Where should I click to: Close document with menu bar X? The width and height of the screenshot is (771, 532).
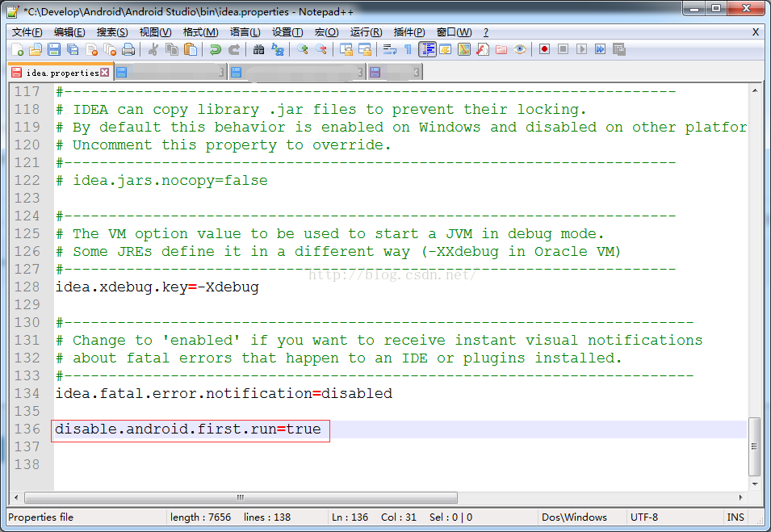[x=756, y=32]
